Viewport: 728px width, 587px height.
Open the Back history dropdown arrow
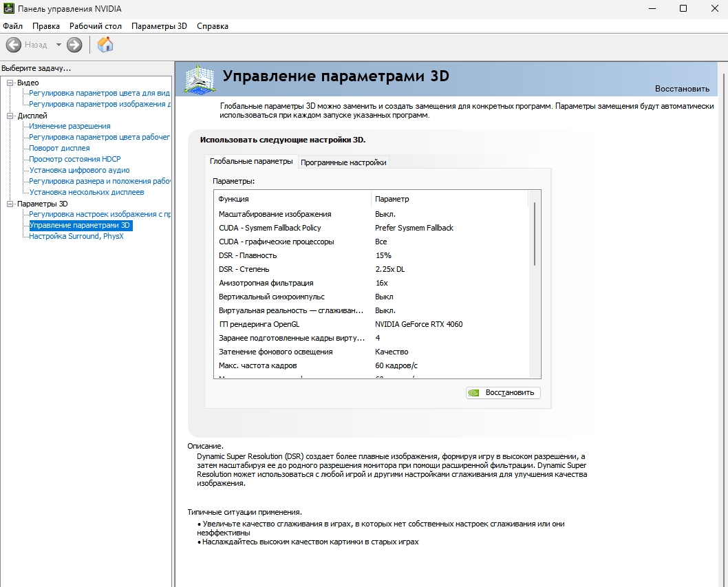tap(58, 45)
